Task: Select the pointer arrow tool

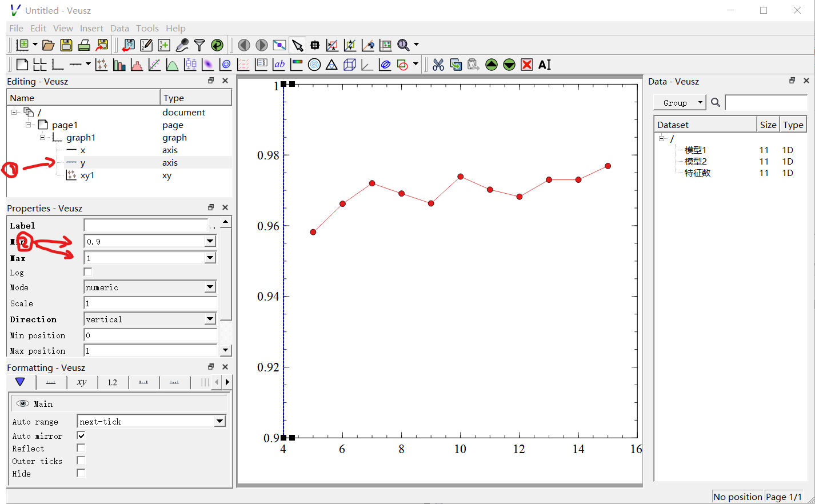Action: click(297, 45)
